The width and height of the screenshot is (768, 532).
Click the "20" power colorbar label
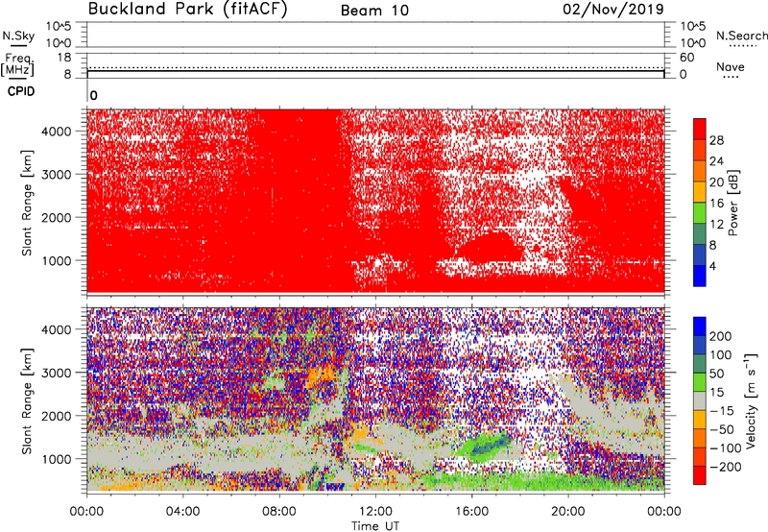click(716, 182)
